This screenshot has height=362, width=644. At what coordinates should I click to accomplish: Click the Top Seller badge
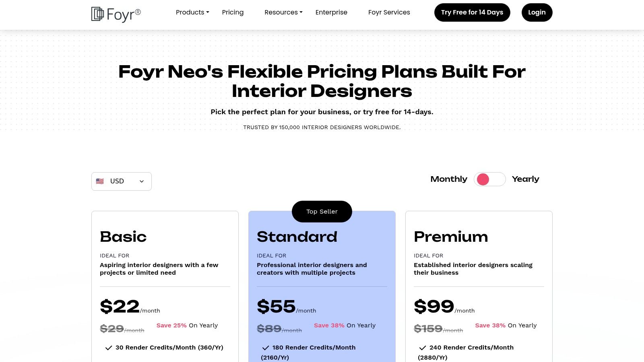coord(322,212)
